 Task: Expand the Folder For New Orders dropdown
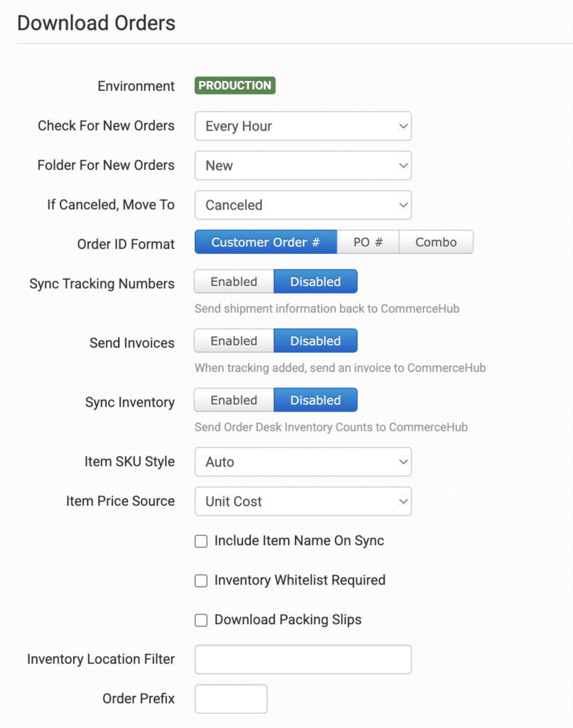[303, 166]
